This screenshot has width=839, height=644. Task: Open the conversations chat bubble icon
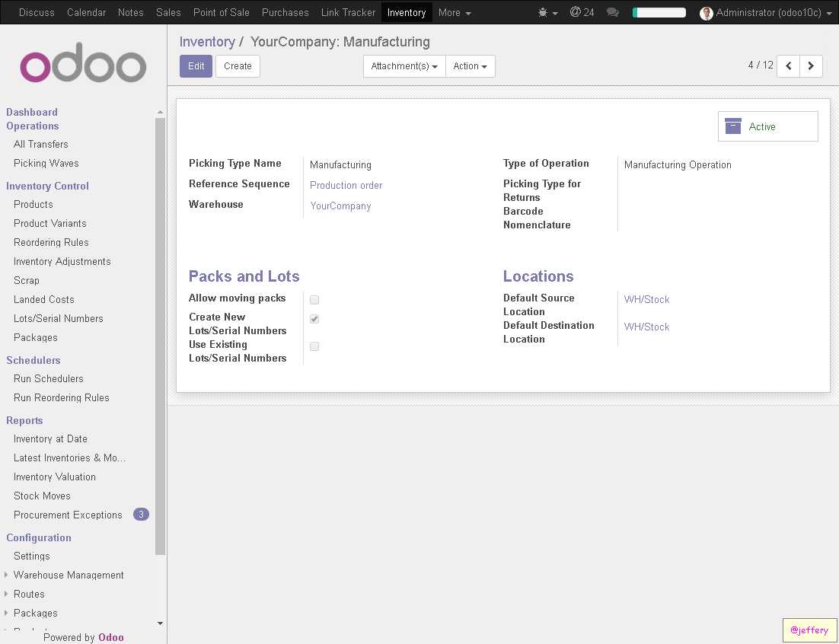coord(613,12)
